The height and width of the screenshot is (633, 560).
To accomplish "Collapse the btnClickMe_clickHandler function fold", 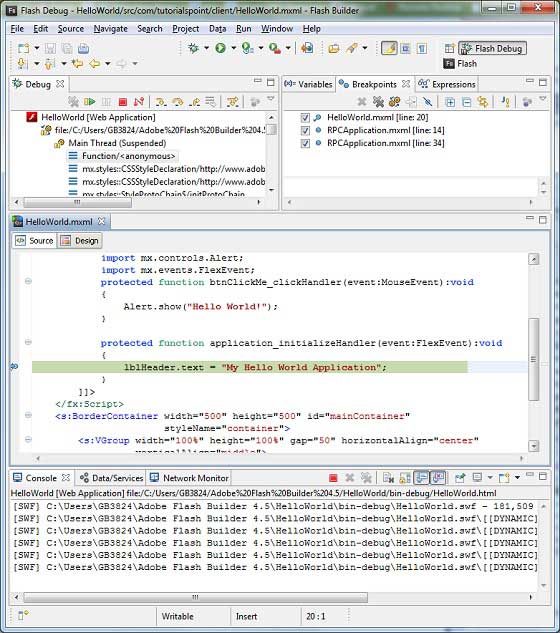I will tap(28, 281).
